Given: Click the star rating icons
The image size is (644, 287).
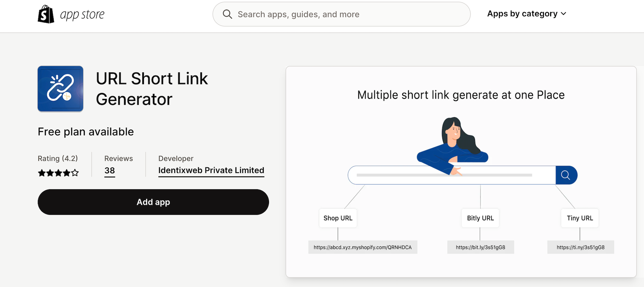Looking at the screenshot, I should pos(58,173).
